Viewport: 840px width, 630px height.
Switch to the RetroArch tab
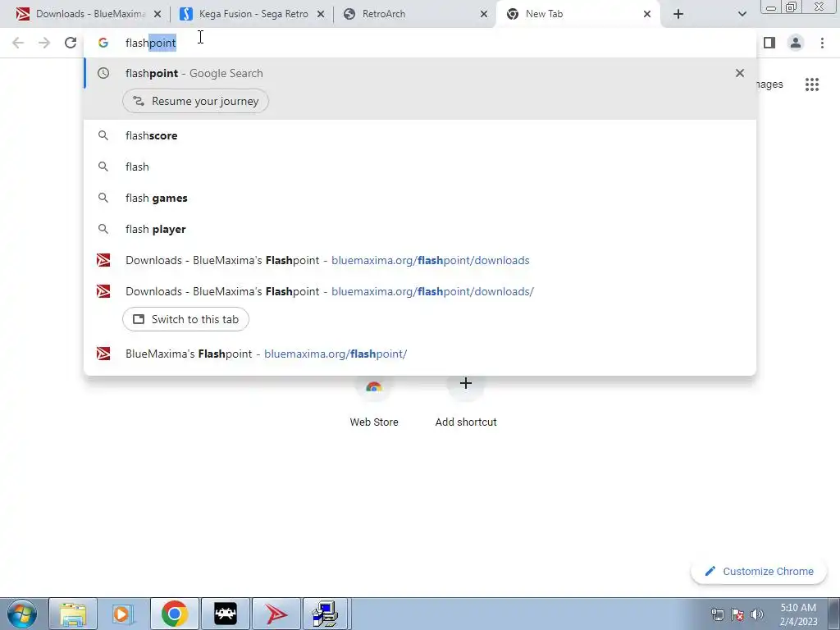point(415,14)
